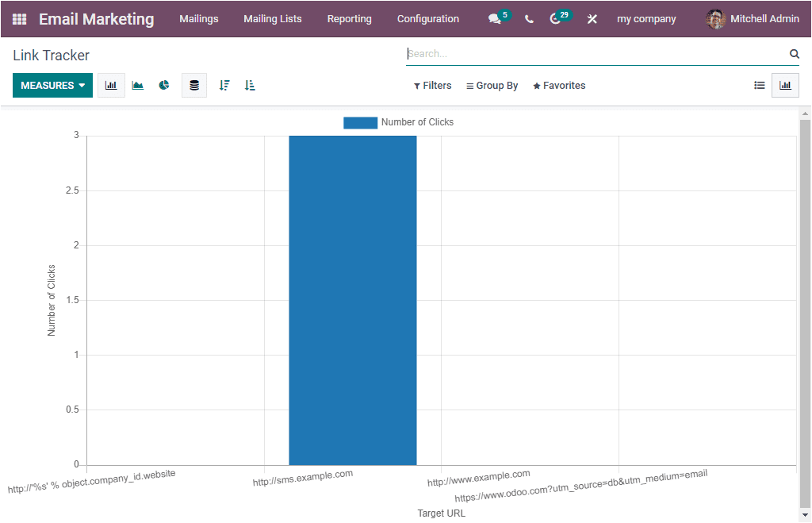Toggle stacked mode for the graph

coord(194,85)
